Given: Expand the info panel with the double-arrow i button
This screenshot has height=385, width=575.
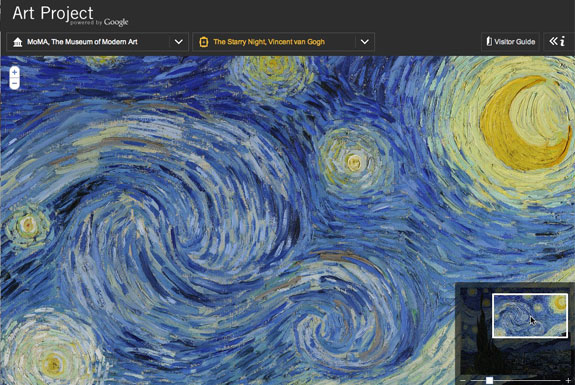Looking at the screenshot, I should click(x=557, y=41).
